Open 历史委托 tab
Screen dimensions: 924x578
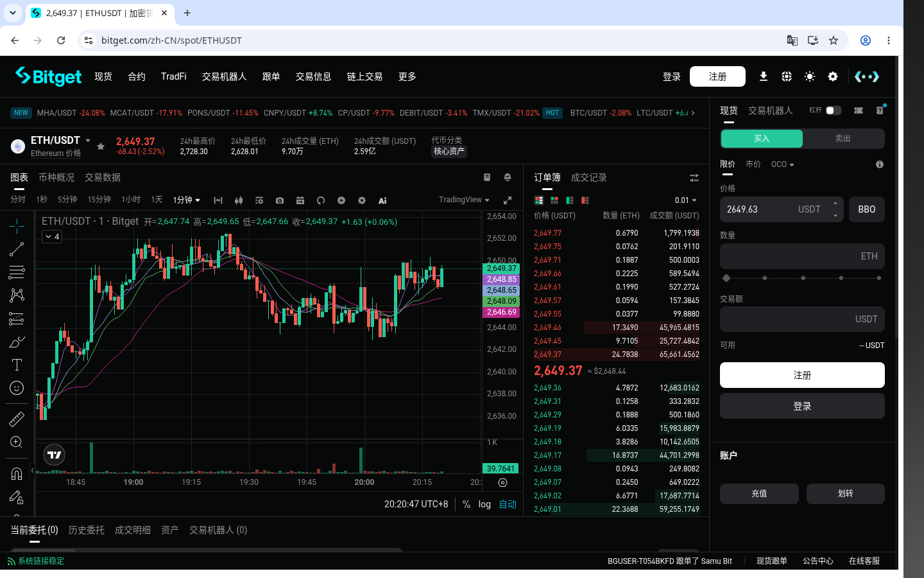[x=87, y=530]
